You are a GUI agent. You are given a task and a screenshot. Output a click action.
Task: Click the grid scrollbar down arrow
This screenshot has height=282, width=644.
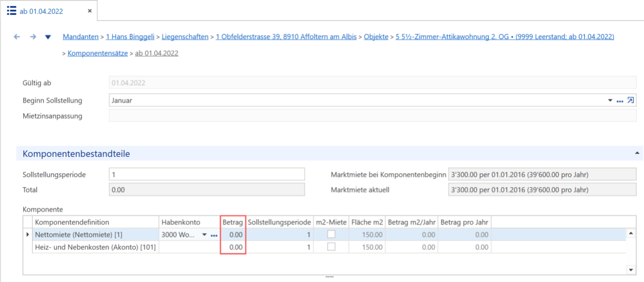631,270
